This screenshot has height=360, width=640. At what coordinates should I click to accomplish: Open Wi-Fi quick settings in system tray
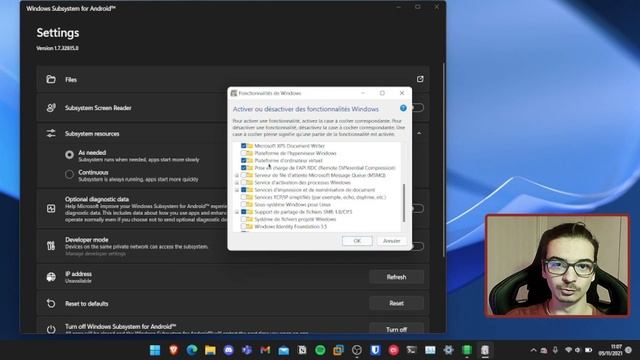[568, 350]
